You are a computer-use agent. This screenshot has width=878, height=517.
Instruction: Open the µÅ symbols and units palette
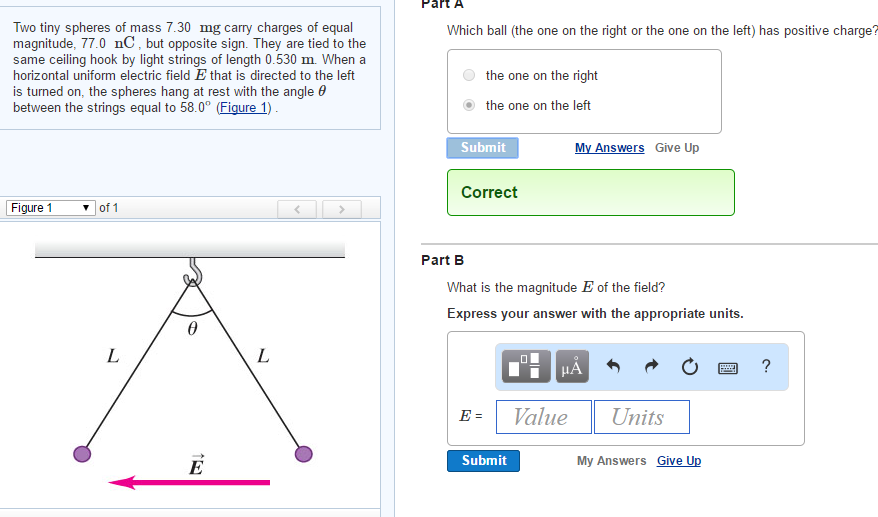tap(573, 367)
